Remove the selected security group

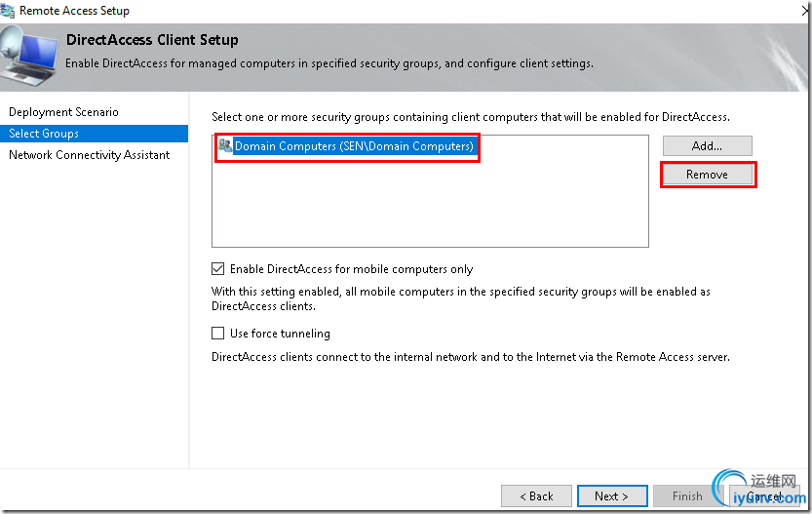(x=707, y=175)
